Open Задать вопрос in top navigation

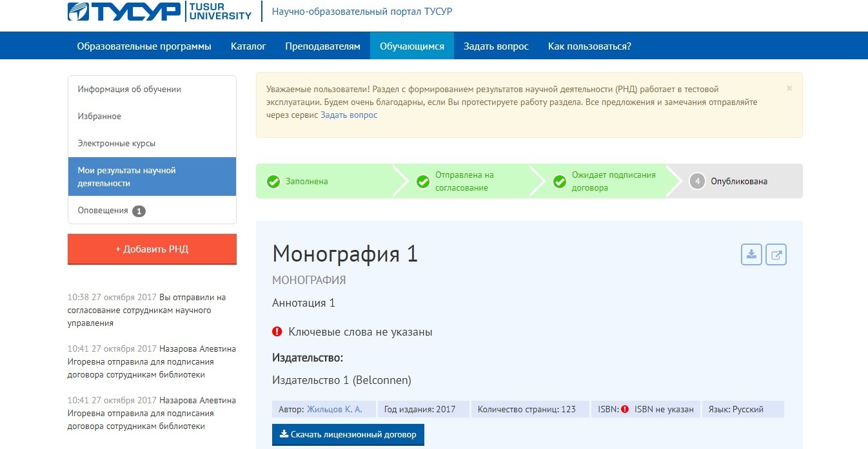point(496,46)
